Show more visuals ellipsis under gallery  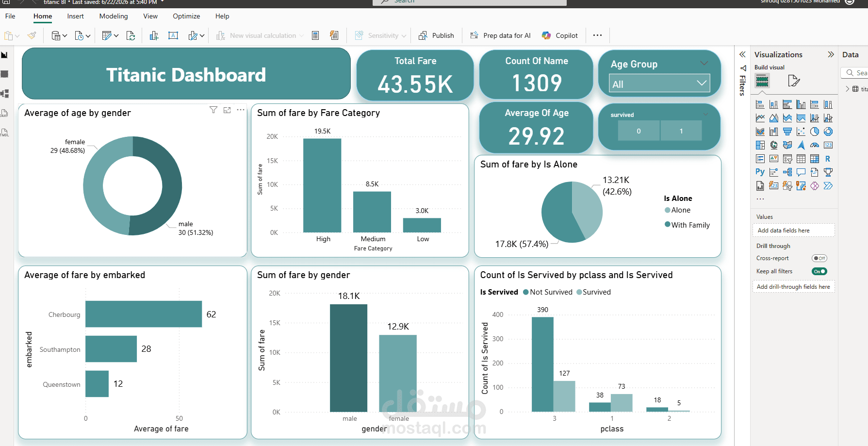click(760, 198)
